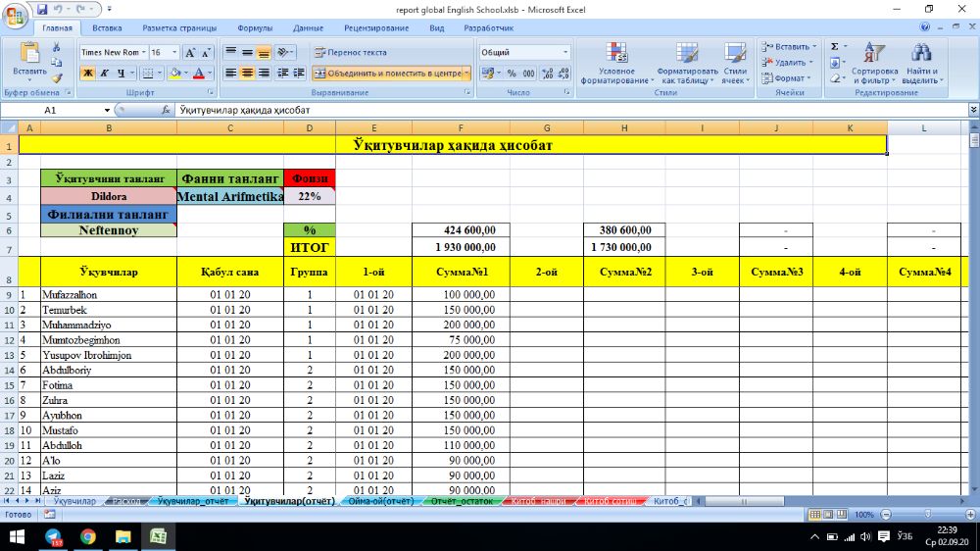Click the Office round button
The image size is (980, 551).
(x=15, y=15)
